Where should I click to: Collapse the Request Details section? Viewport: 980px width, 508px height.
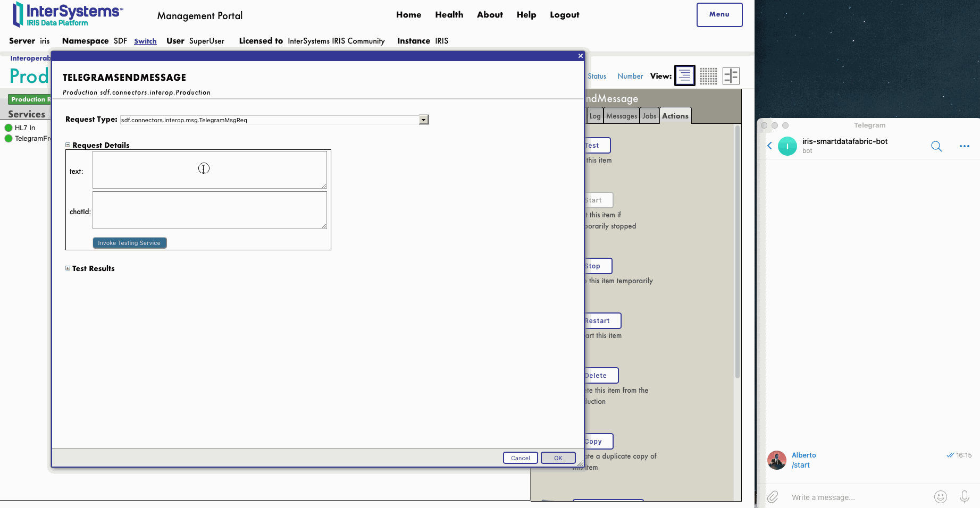(68, 145)
